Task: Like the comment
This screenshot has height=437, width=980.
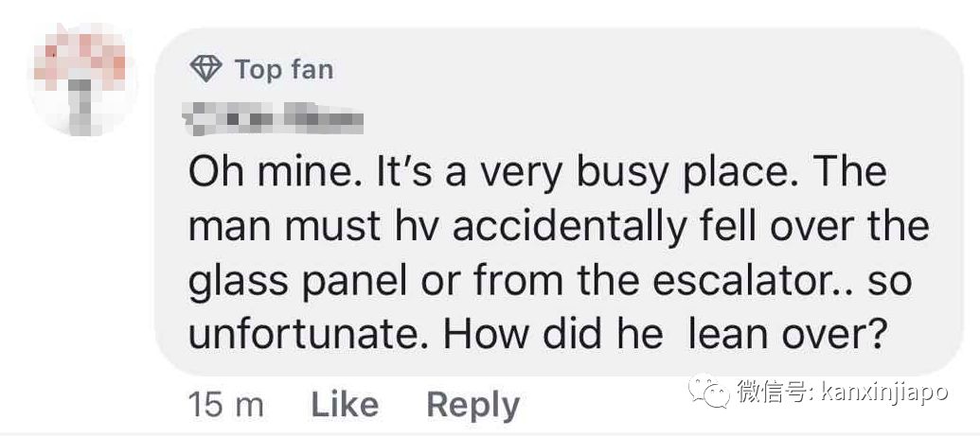Action: (x=345, y=405)
